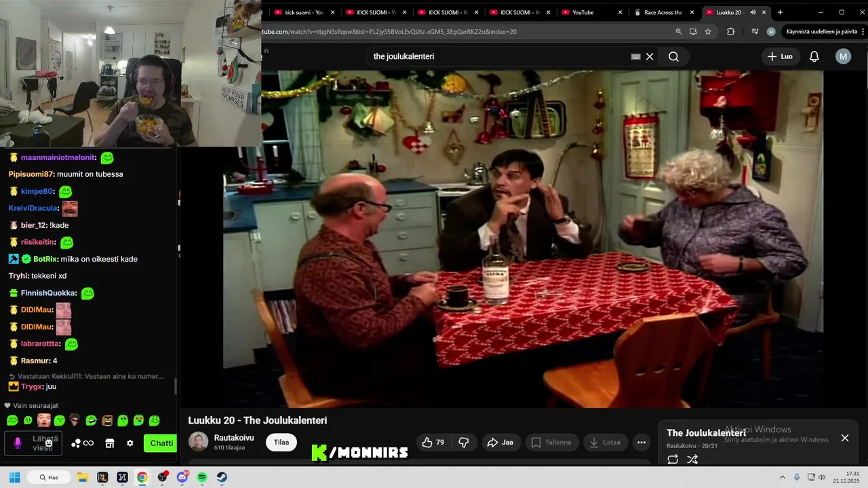Open the YouTube account avatar M
This screenshot has width=868, height=488.
tap(843, 56)
